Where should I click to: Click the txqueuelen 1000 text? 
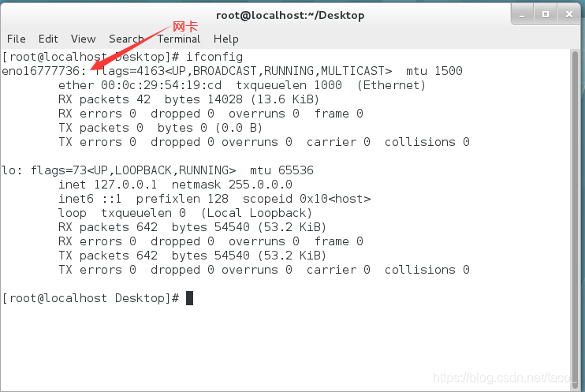click(289, 85)
